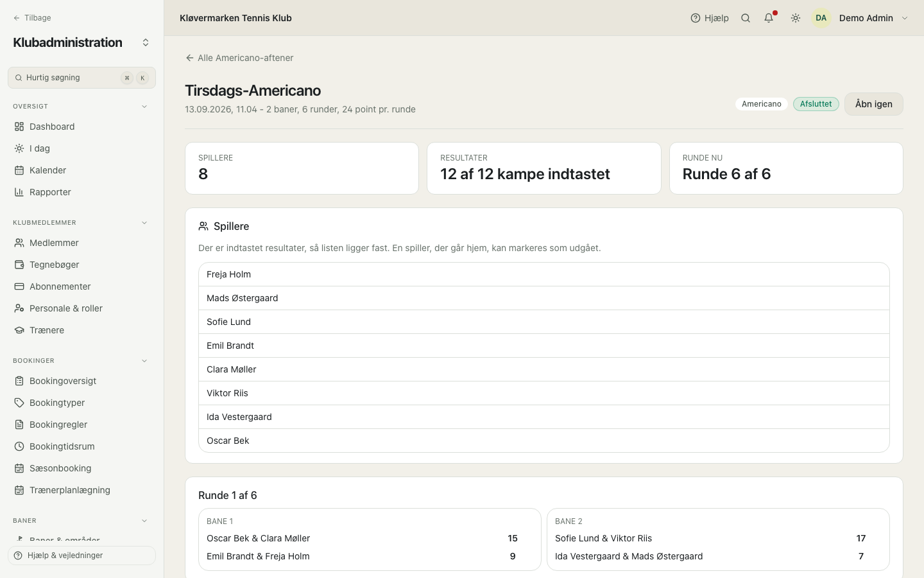Collapse the KLUBMEDLEMMER section
924x578 pixels.
pyautogui.click(x=144, y=223)
